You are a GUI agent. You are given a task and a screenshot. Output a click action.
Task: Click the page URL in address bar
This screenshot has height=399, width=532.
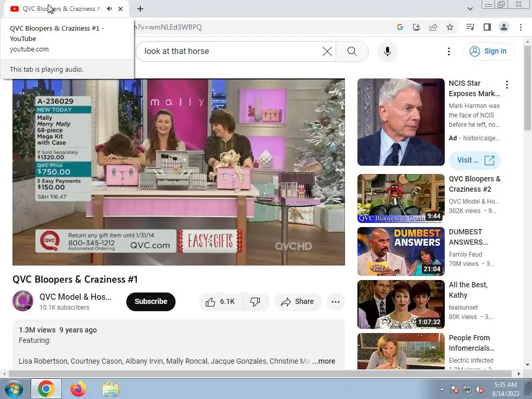pyautogui.click(x=168, y=27)
